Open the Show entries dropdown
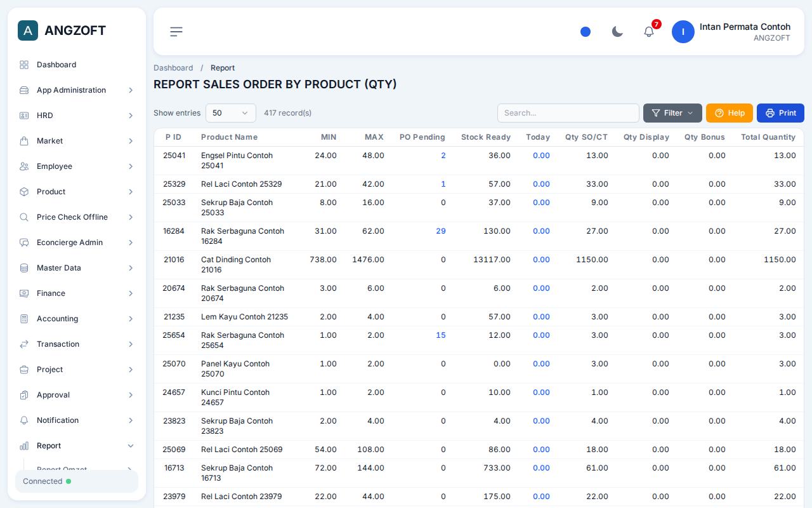Screen dimensions: 812x508 [231, 113]
